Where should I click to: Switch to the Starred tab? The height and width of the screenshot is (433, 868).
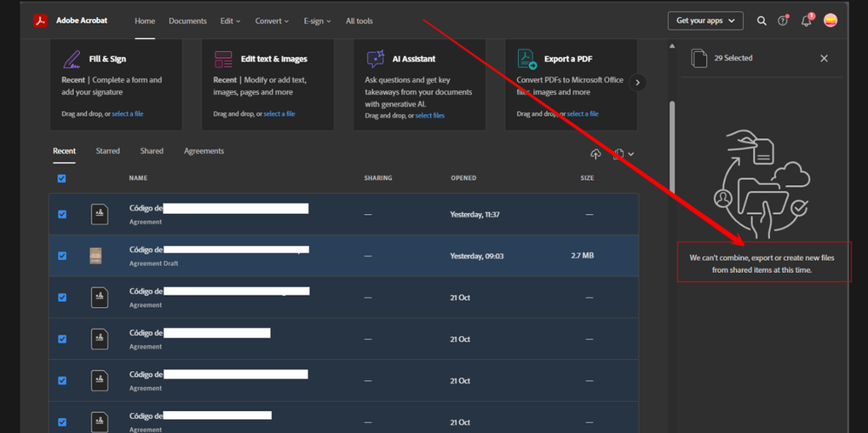(x=108, y=150)
